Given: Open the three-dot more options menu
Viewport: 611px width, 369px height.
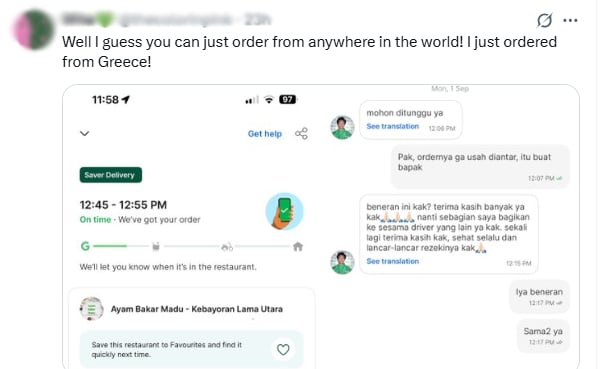Looking at the screenshot, I should (570, 20).
